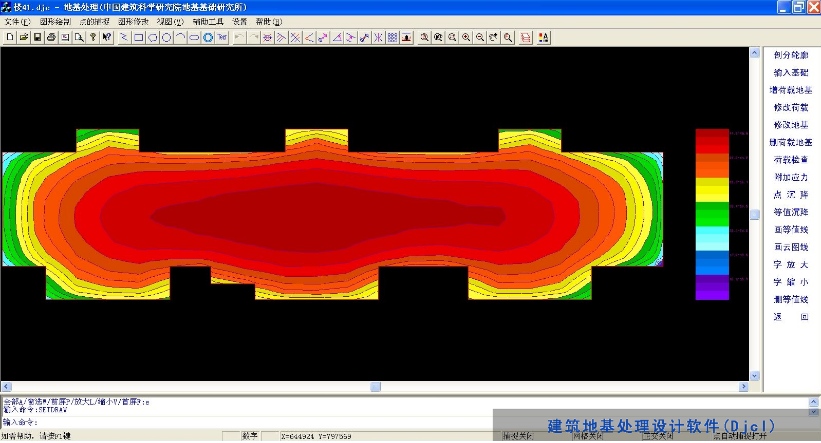Click the crossing-lines trim tool icon
The image size is (821, 443).
click(x=295, y=37)
